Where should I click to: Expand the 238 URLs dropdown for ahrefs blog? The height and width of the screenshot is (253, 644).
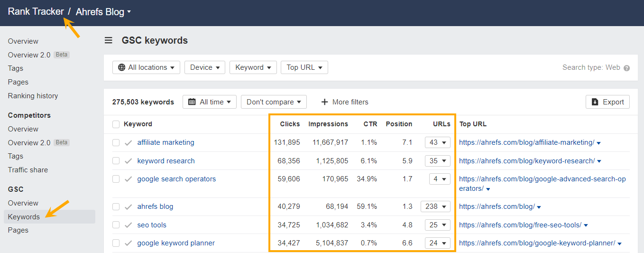[435, 206]
